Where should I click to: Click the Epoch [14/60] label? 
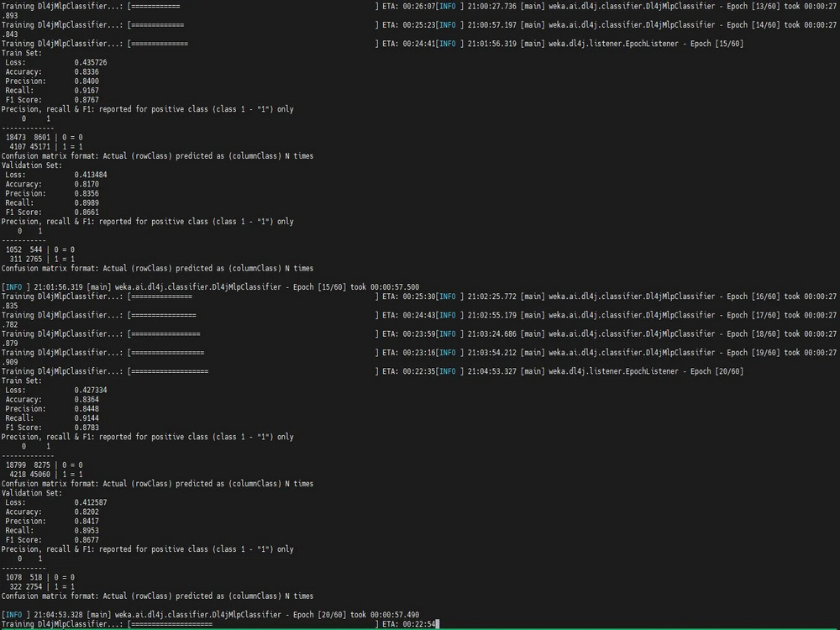coord(753,24)
